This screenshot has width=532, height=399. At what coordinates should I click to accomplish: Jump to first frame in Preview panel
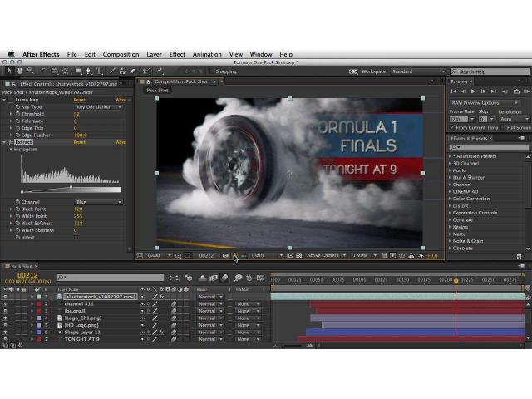(x=454, y=91)
